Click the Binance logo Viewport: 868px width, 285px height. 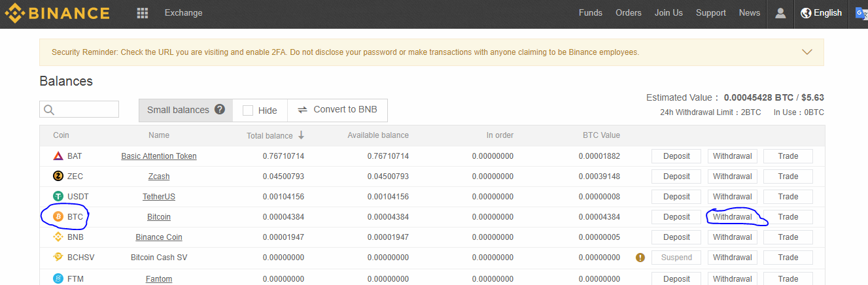click(57, 12)
